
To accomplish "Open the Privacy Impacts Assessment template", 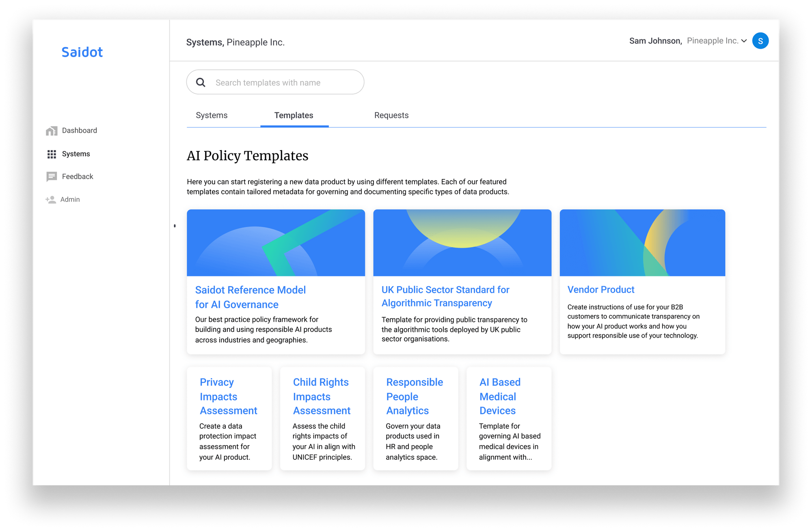I will 228,396.
